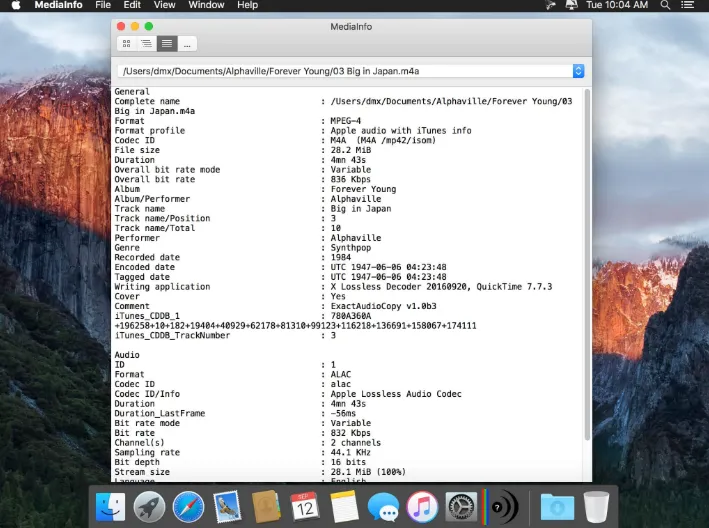Screen dimensions: 709x528
Task: Click the Format profile value Apple audio with iTunes info
Action: pyautogui.click(x=401, y=131)
